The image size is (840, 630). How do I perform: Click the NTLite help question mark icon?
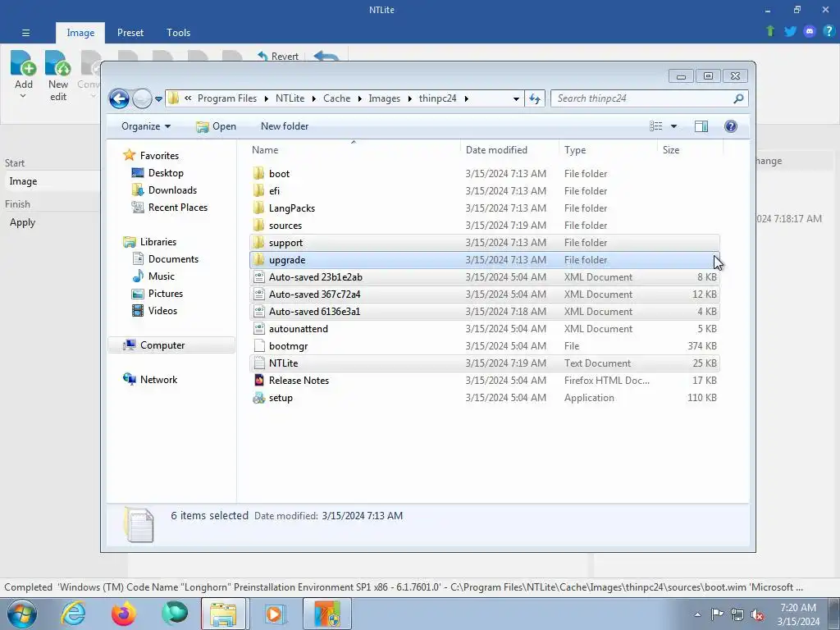pos(829,31)
